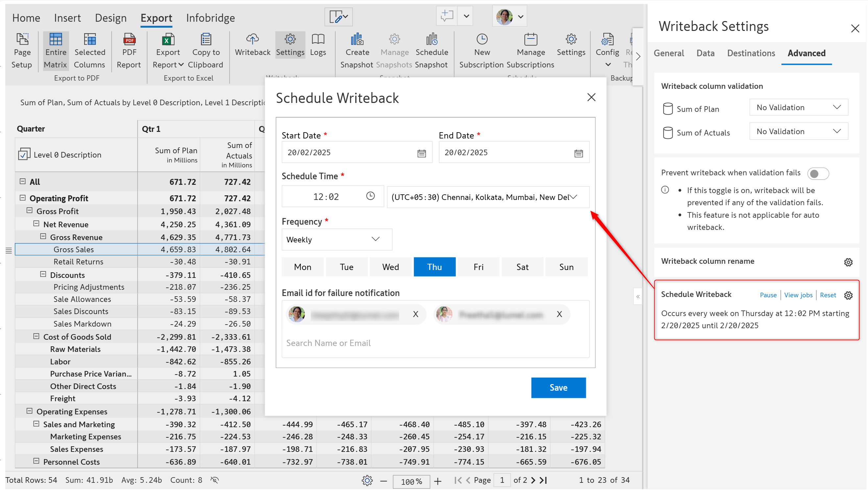The image size is (868, 491).
Task: Click the Copy to Clipboard icon
Action: pyautogui.click(x=205, y=40)
